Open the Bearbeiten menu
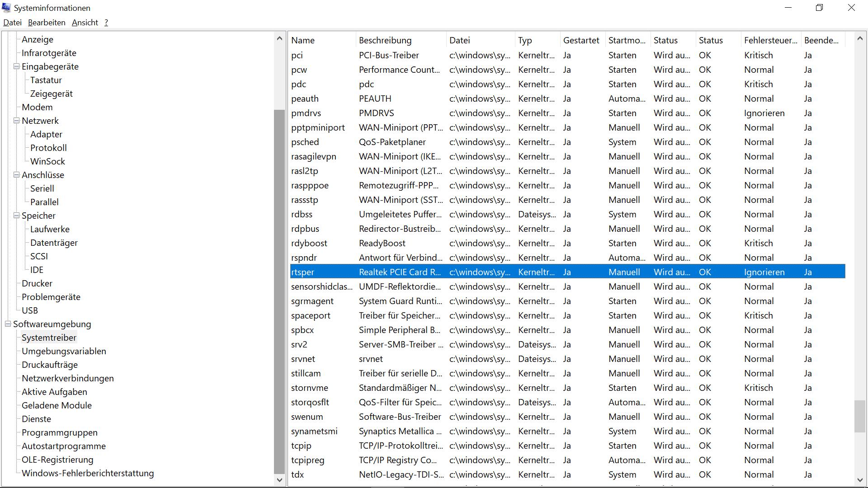 click(x=46, y=22)
